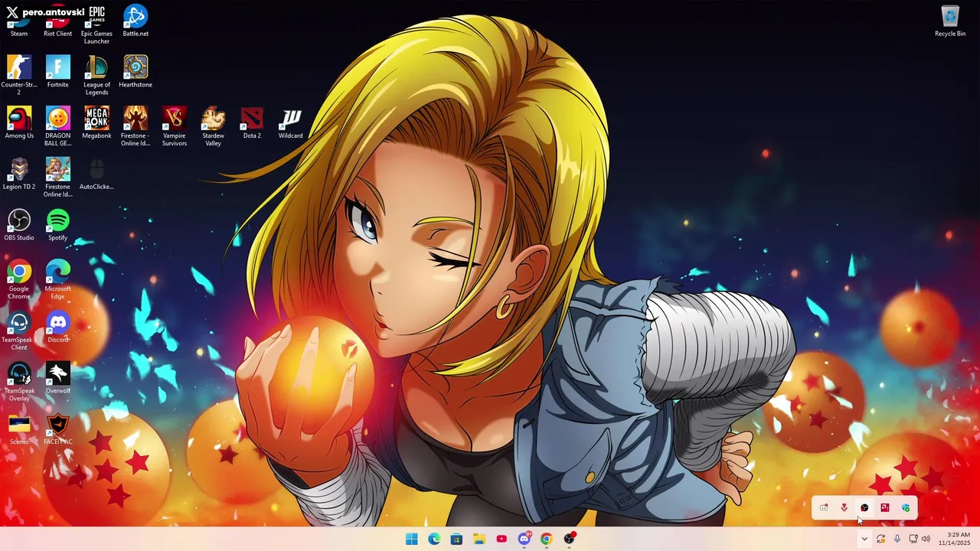Viewport: 980px width, 551px height.
Task: Open Microsoft Store from the taskbar
Action: tap(456, 539)
